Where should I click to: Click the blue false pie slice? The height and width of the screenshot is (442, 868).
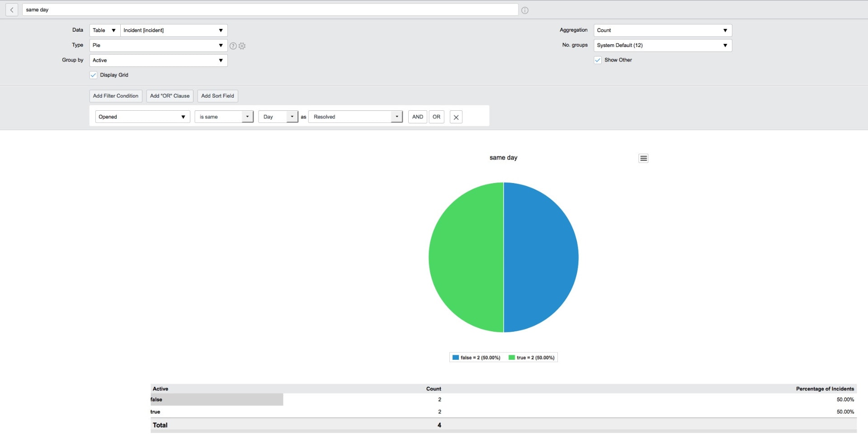coord(541,257)
